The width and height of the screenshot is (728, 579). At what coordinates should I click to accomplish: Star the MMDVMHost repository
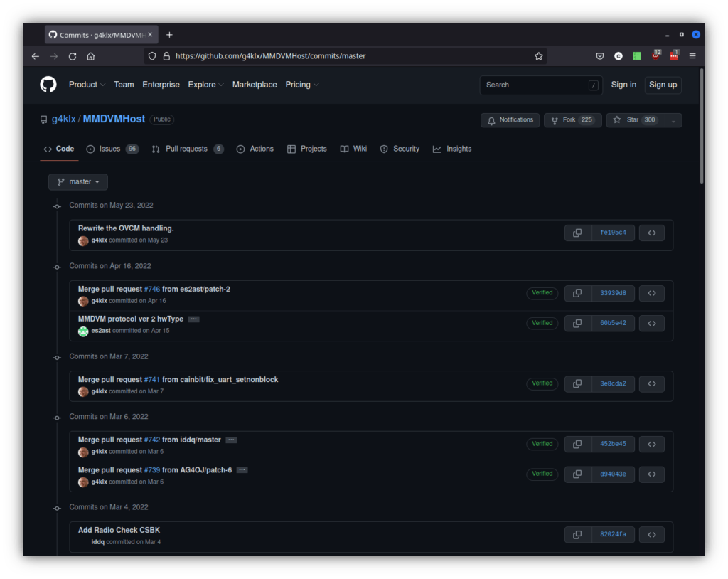tap(636, 120)
